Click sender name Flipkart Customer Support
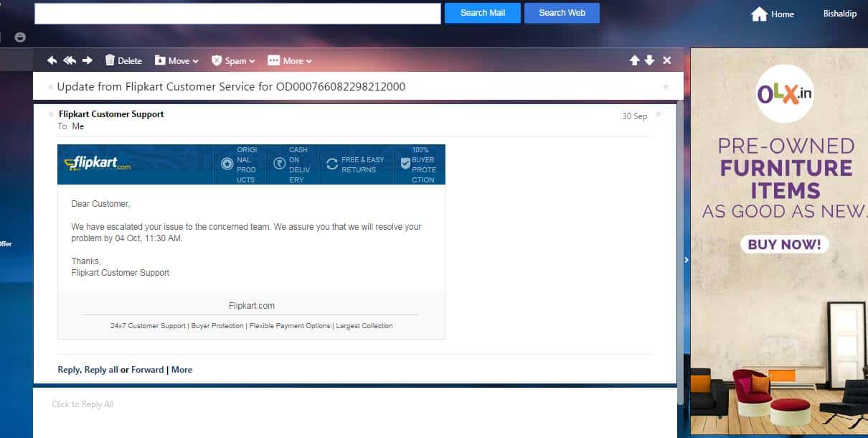 (x=111, y=114)
